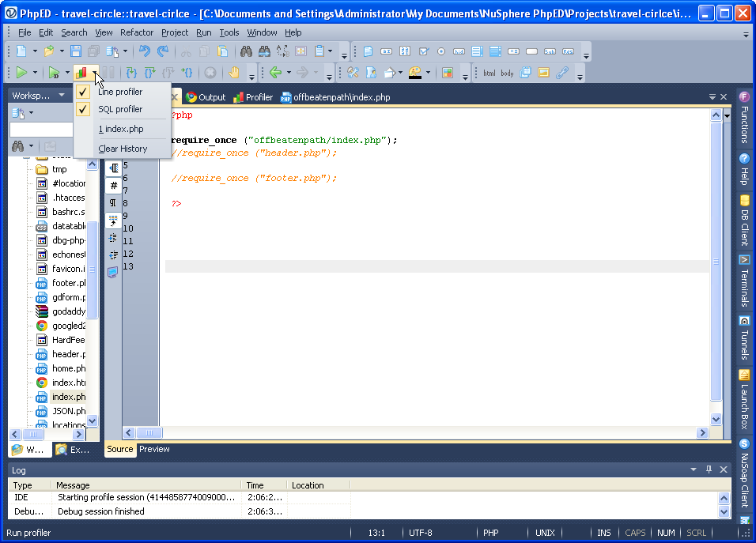Screen dimensions: 756x543
Task: Click the green Run button in toolbar
Action: [21, 73]
